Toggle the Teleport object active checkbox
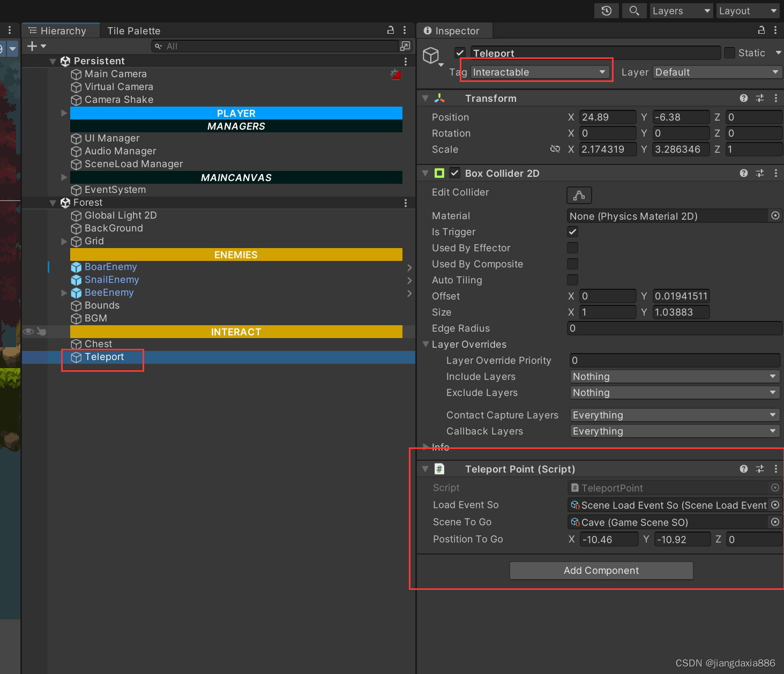 [x=460, y=53]
